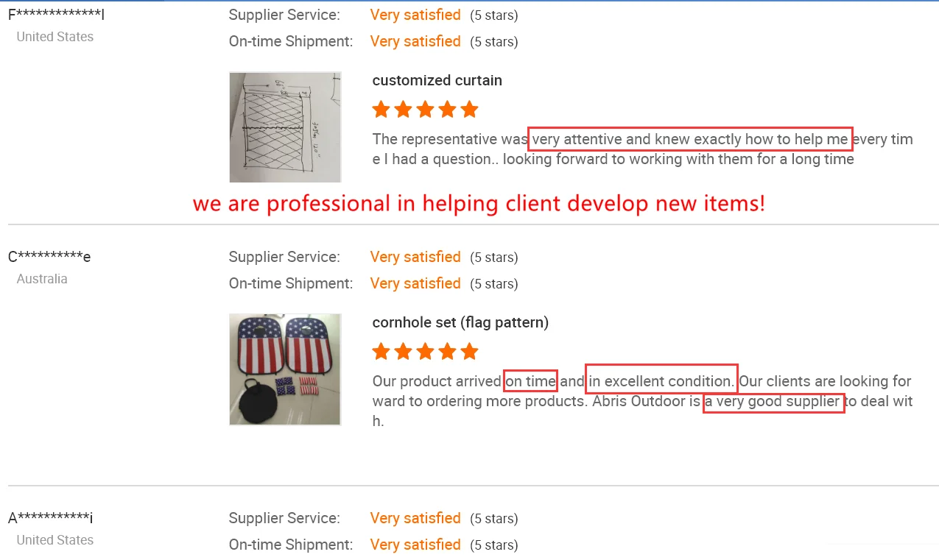Select the 'customized curtain' product title
939x560 pixels.
(x=437, y=80)
